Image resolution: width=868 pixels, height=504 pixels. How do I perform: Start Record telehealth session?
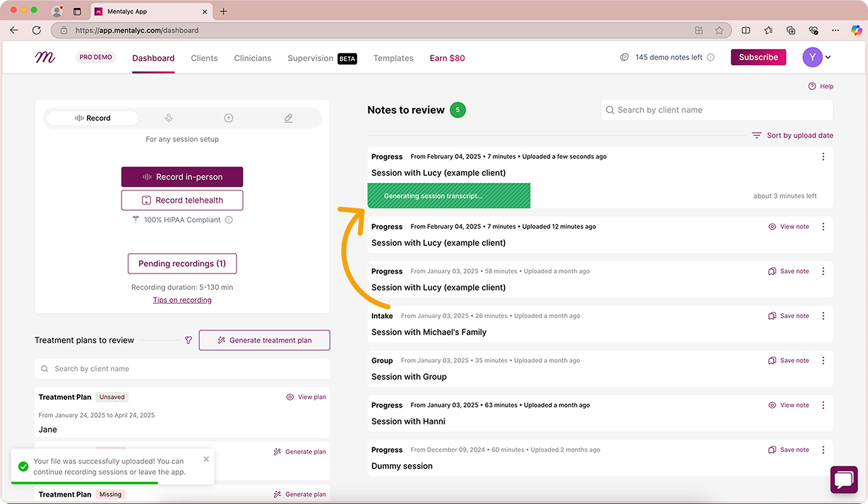pyautogui.click(x=182, y=200)
